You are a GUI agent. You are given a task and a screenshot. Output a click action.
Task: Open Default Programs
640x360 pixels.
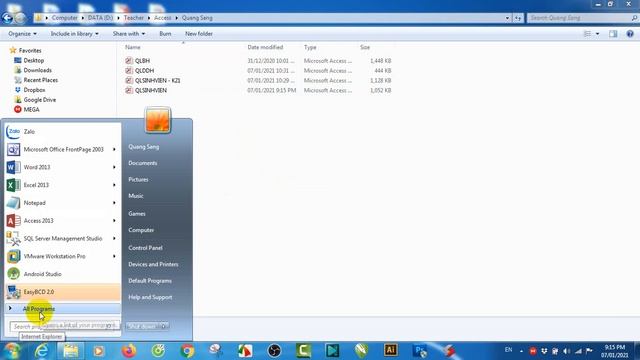[150, 281]
